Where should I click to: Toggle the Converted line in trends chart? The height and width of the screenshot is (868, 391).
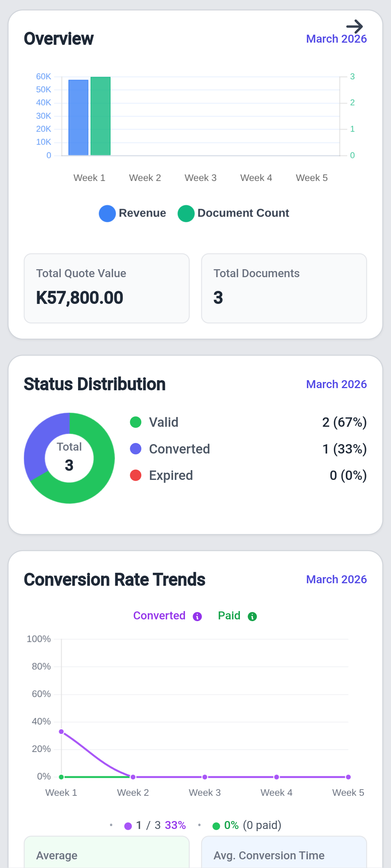[x=159, y=616]
